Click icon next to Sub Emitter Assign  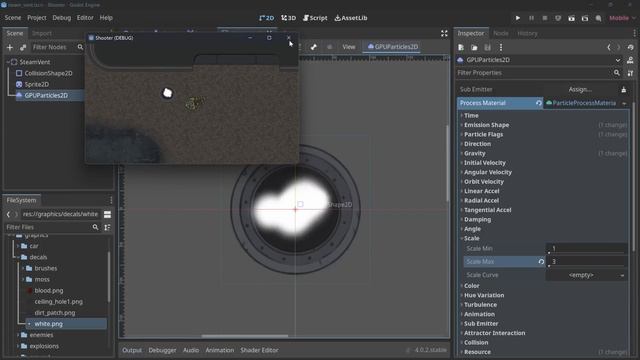pyautogui.click(x=624, y=89)
